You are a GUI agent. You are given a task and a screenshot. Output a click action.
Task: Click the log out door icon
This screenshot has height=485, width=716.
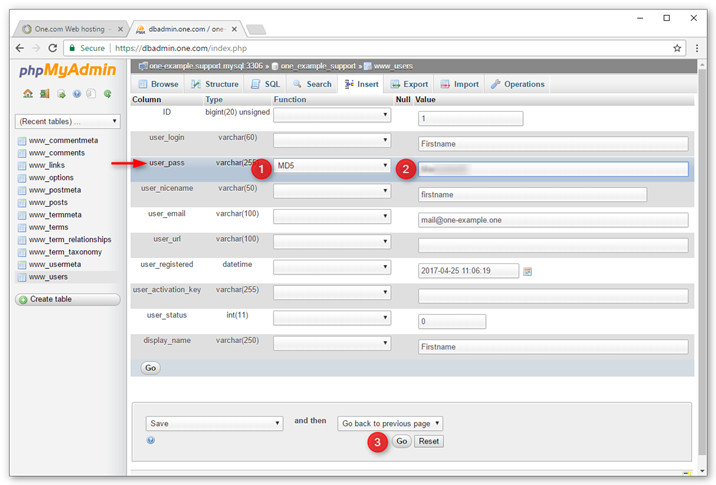pos(45,94)
